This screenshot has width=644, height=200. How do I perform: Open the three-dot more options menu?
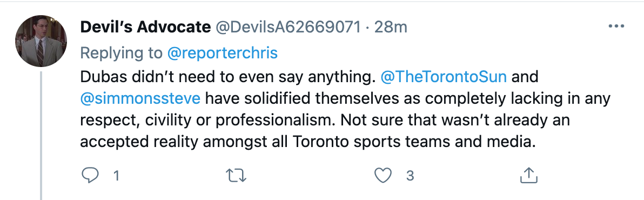pos(616,26)
